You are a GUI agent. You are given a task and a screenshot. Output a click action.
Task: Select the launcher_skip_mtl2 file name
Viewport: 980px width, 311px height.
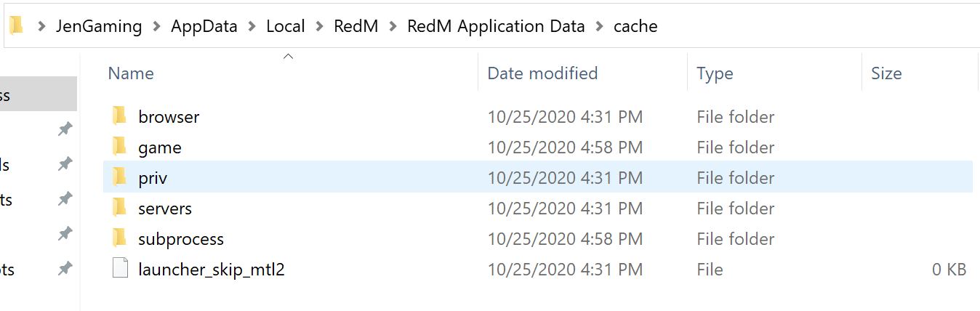click(212, 270)
